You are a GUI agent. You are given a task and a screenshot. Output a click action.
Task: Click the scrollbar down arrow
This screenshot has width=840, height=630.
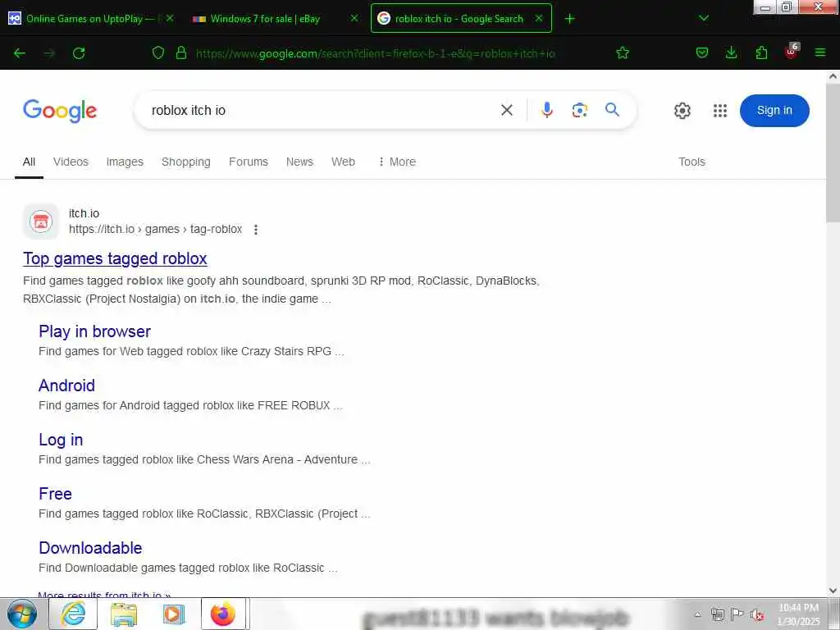coord(833,591)
